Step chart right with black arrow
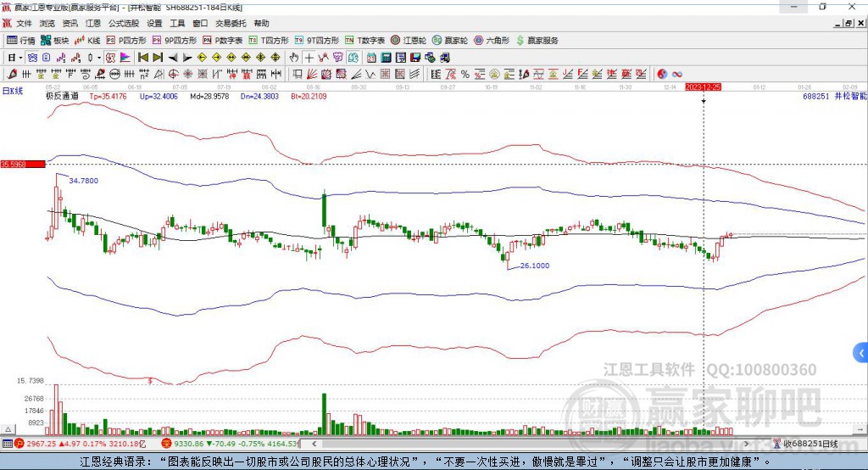Screen dimensions: 868x470 pyautogui.click(x=187, y=58)
